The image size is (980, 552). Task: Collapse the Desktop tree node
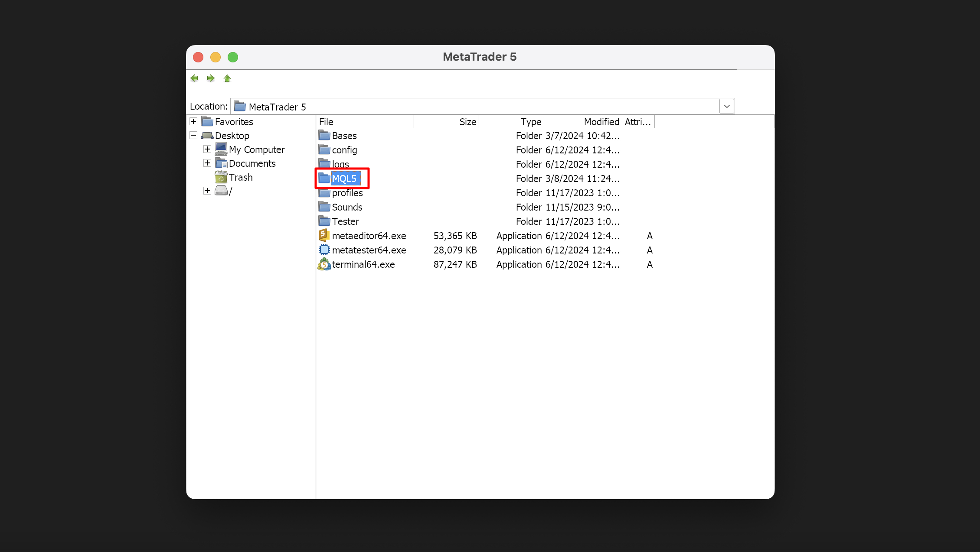193,135
